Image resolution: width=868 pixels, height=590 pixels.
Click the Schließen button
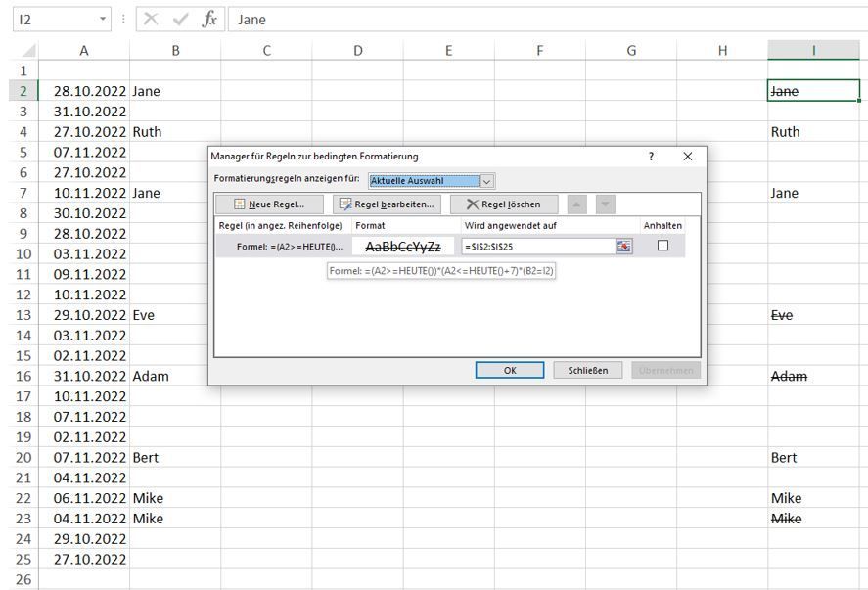pos(588,370)
